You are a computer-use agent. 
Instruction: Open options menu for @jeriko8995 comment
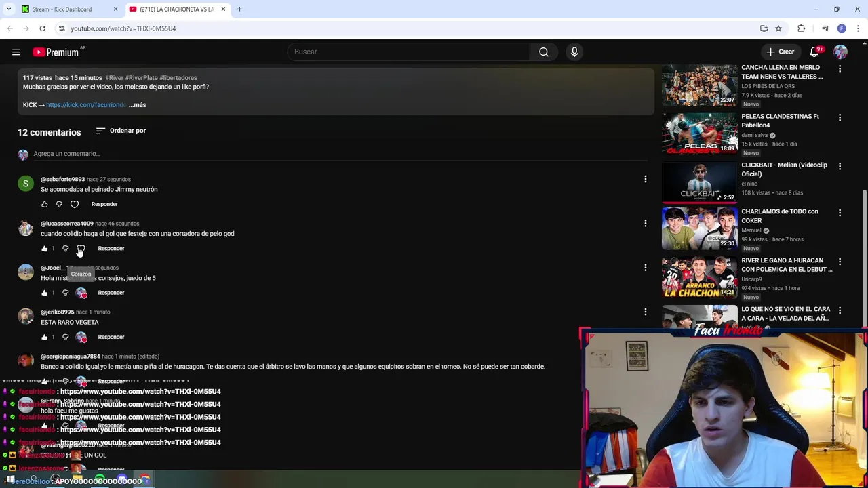645,312
